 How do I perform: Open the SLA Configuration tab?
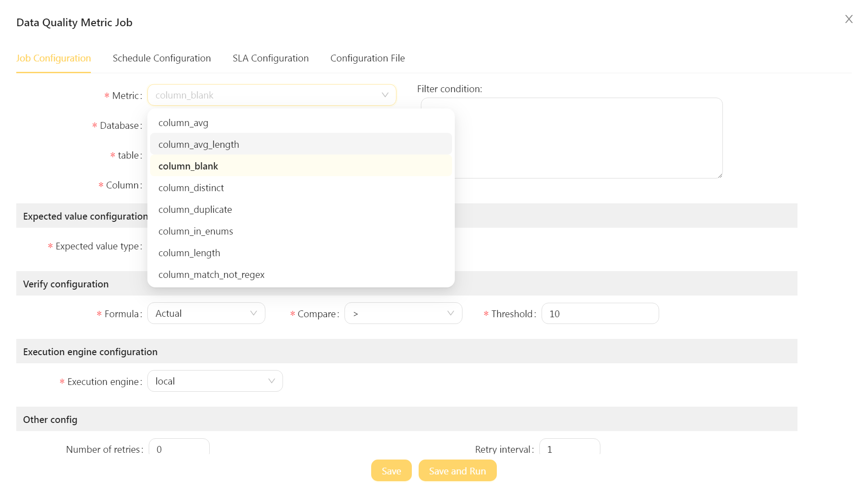[270, 58]
